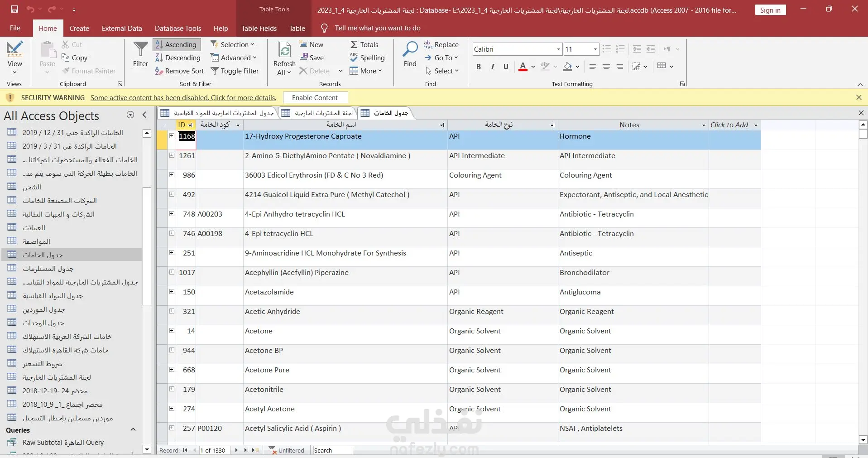
Task: Toggle the filter on or off
Action: pos(235,71)
